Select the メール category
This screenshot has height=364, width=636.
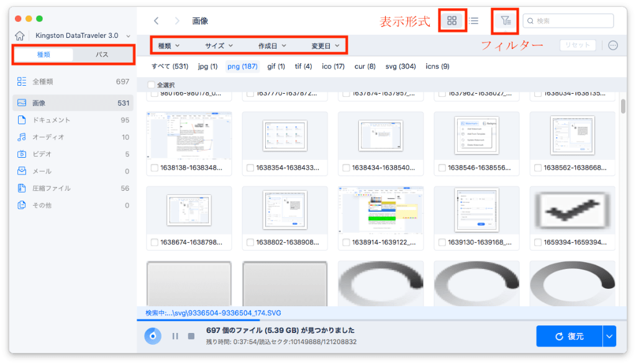pos(73,171)
